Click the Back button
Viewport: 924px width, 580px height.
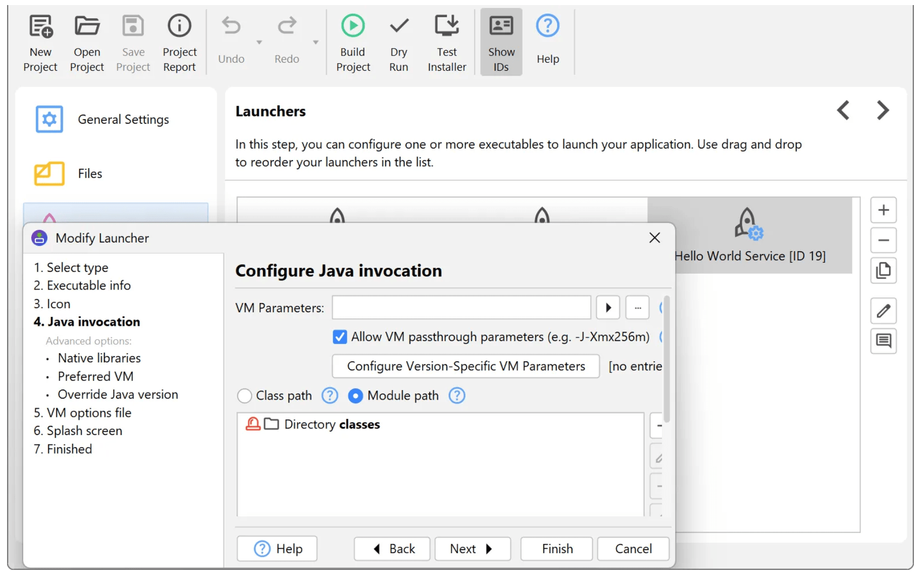coord(392,549)
